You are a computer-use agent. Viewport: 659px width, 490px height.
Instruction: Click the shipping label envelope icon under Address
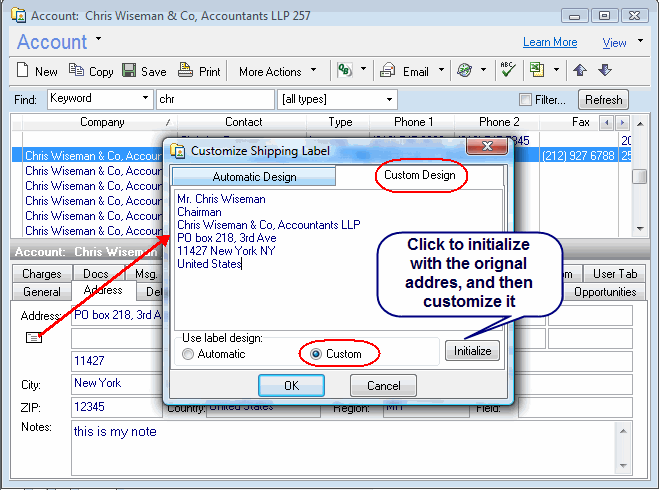tap(34, 338)
